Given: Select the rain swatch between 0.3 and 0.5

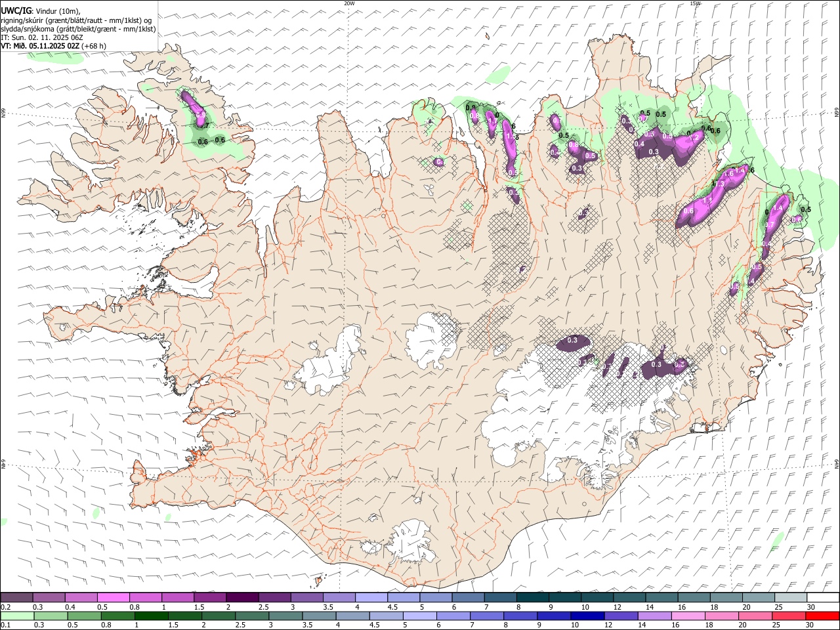Looking at the screenshot, I should click(52, 616).
